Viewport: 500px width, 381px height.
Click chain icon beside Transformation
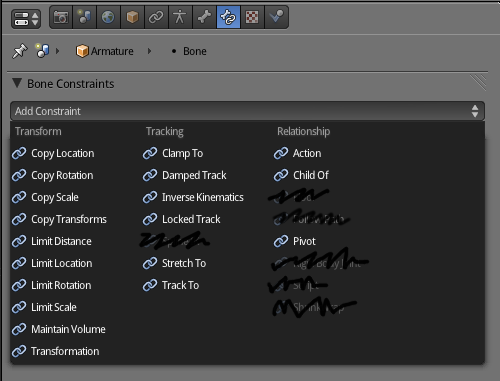(19, 351)
